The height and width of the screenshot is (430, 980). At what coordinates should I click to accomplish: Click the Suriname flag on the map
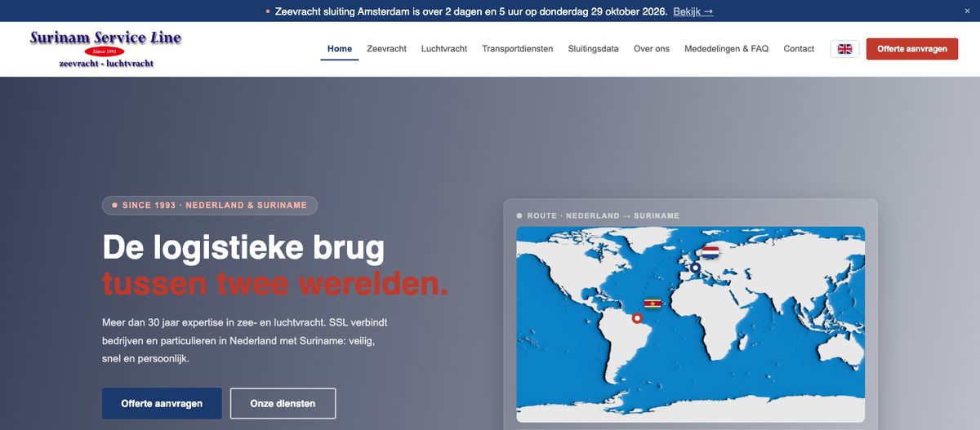(653, 304)
